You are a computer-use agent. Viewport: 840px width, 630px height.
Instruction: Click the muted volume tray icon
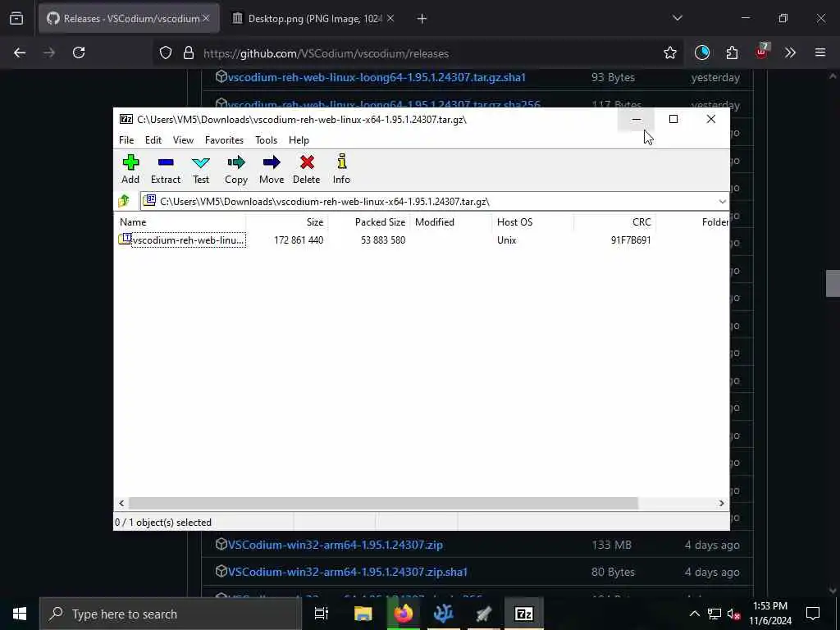(x=733, y=614)
